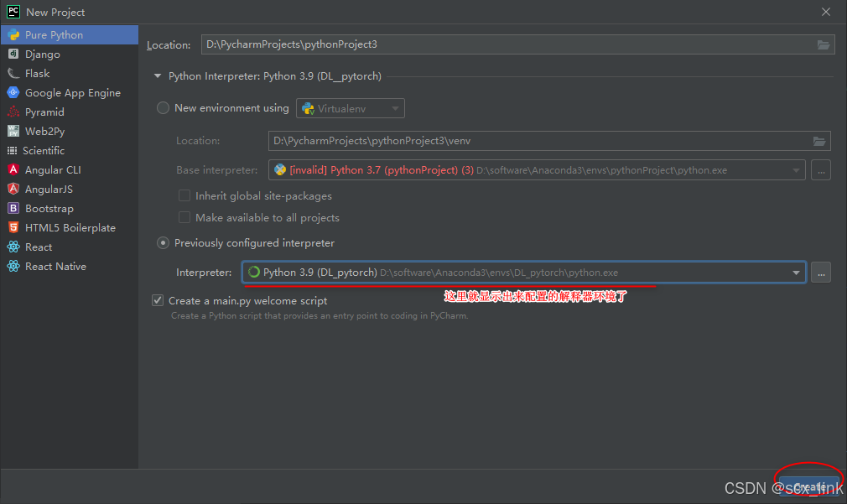This screenshot has width=847, height=504.
Task: Click the Pure Python project type icon
Action: tap(13, 35)
